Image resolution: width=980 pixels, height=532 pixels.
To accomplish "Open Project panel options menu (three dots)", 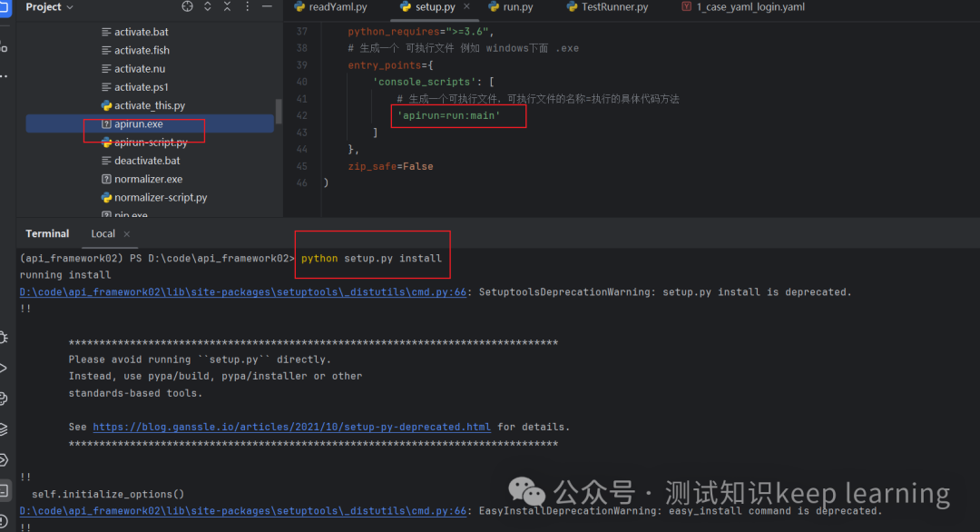I will (248, 6).
